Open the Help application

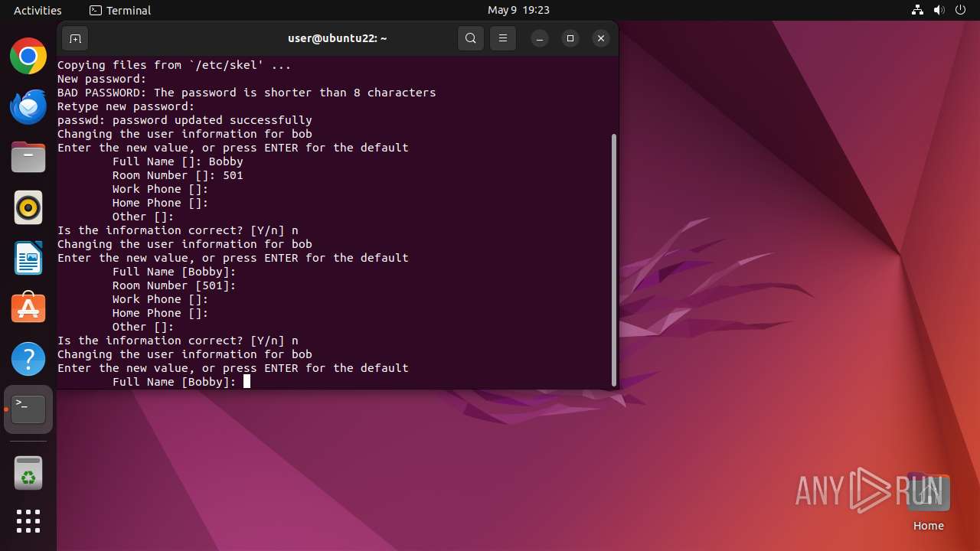pos(28,359)
